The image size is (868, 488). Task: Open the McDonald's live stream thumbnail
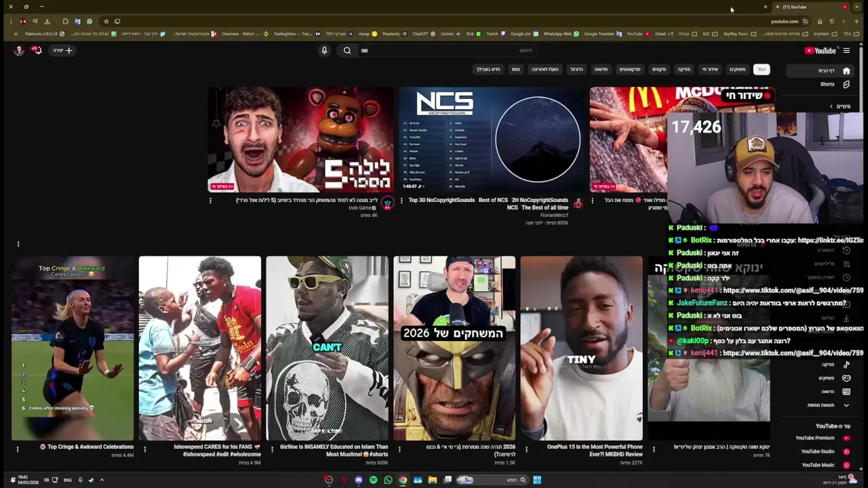629,140
